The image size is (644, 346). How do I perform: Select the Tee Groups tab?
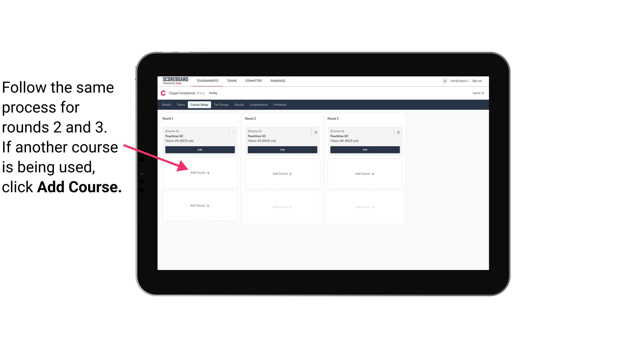pos(221,105)
